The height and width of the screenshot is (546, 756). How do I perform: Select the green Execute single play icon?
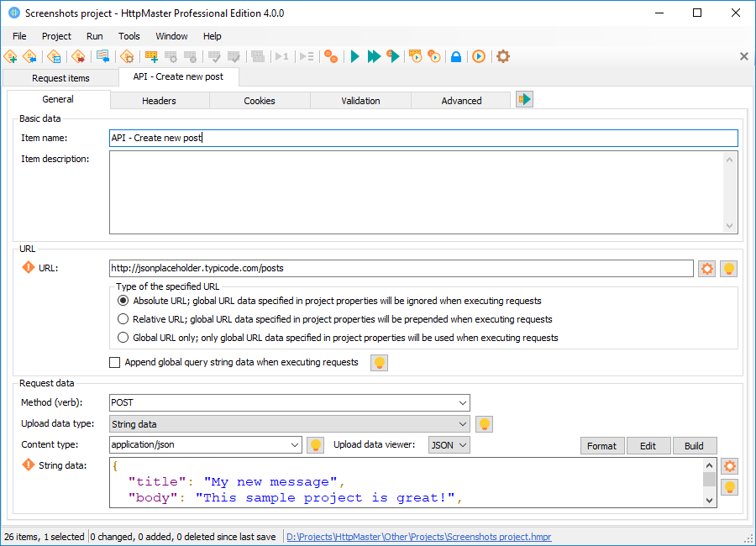coord(354,56)
